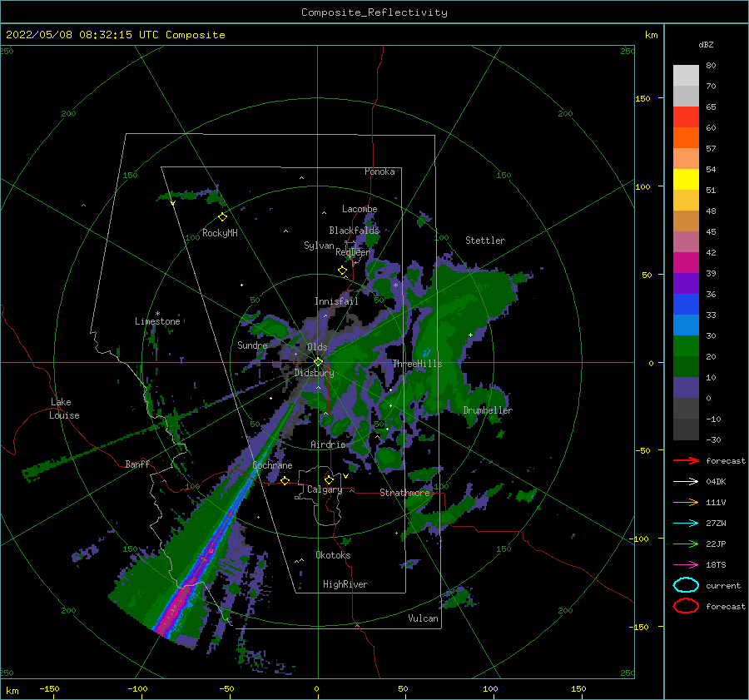Click the ThreeHills label

coord(417,364)
